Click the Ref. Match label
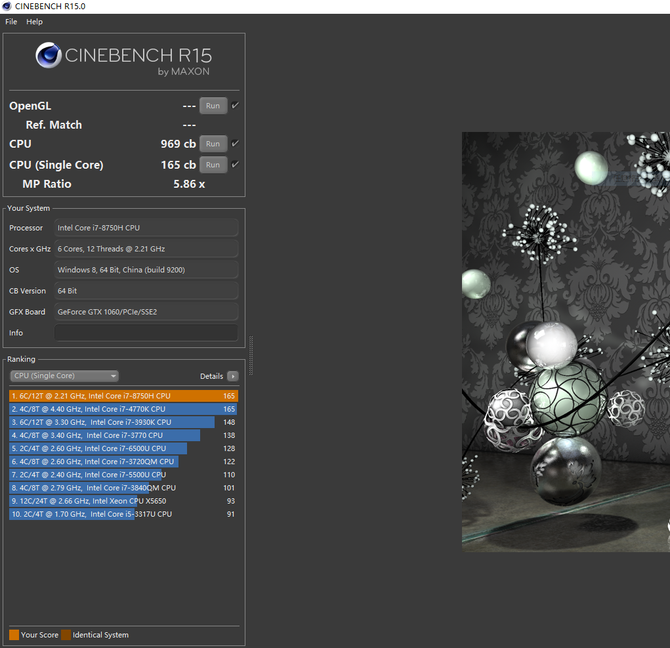The height and width of the screenshot is (648, 670). coord(54,125)
